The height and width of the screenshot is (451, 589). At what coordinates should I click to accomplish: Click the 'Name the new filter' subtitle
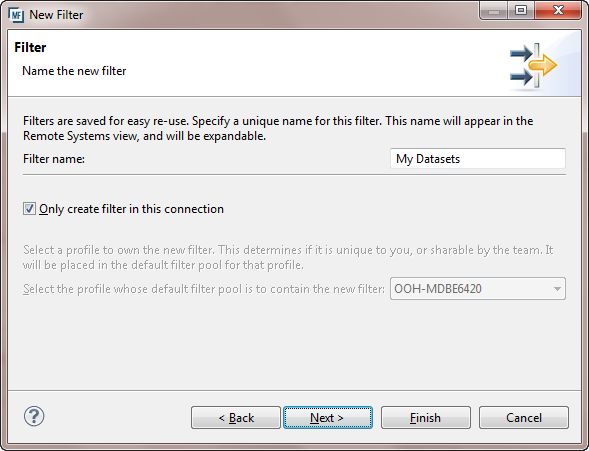point(74,71)
